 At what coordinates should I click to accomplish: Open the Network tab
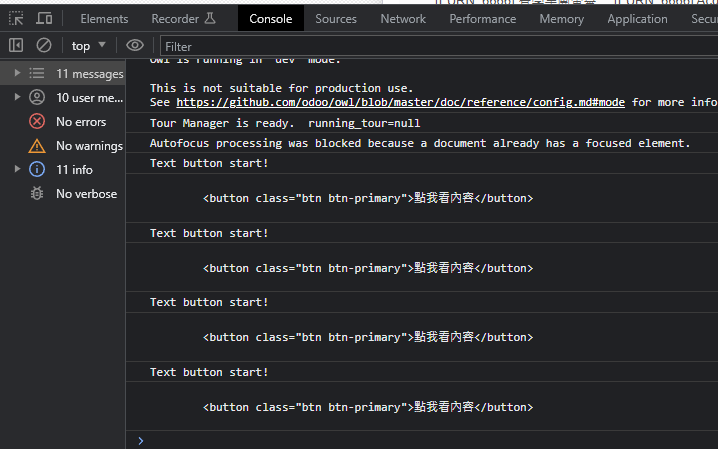coord(403,19)
